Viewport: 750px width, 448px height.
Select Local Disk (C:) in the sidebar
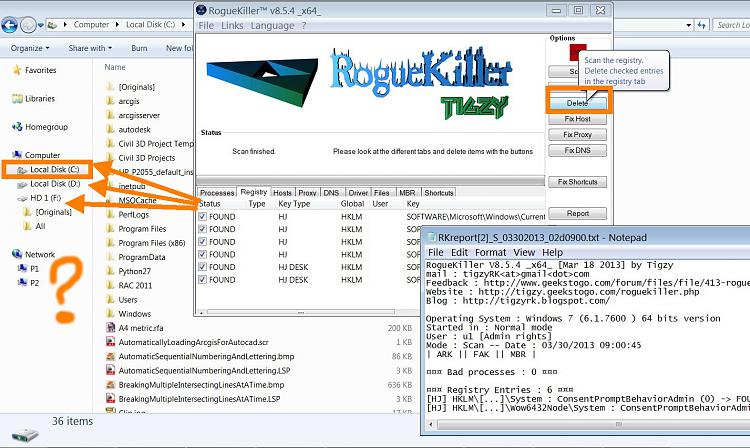(55, 169)
